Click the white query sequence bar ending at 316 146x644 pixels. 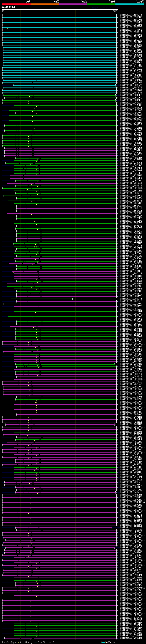point(60,9)
